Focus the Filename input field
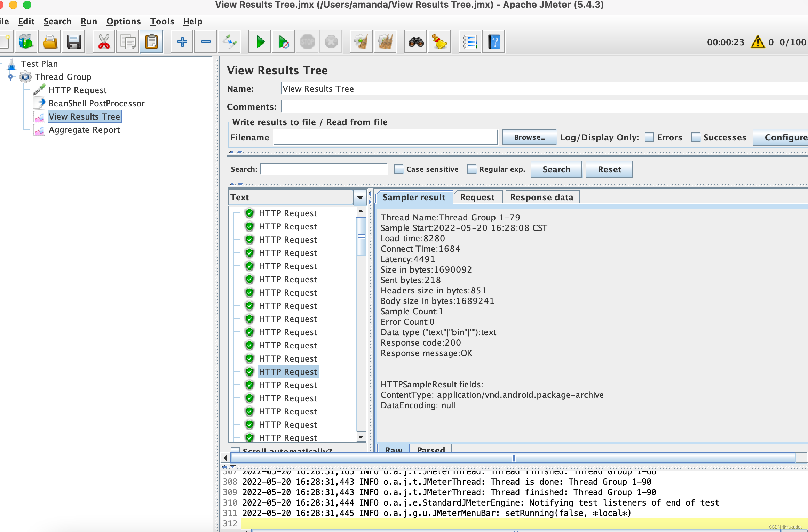808x532 pixels. (x=385, y=137)
